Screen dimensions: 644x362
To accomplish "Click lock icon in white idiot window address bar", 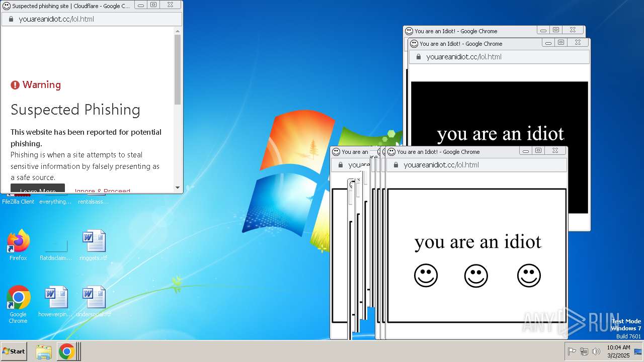I will (395, 165).
